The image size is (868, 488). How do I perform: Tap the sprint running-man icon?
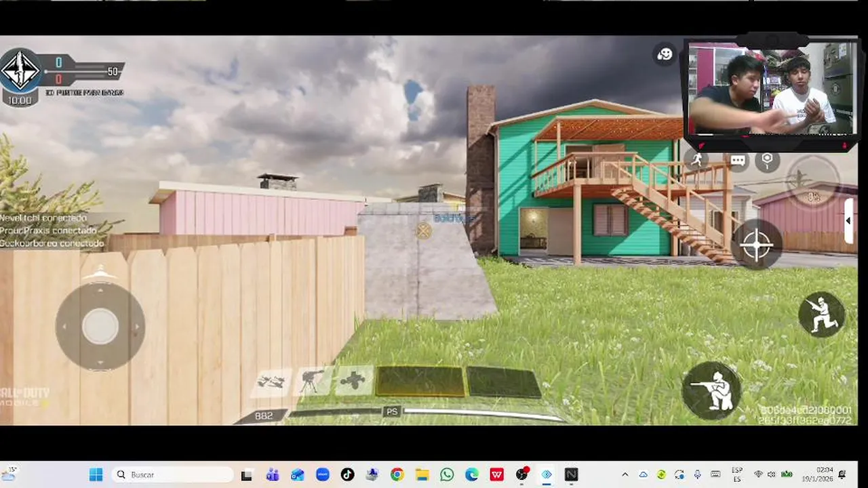(x=696, y=160)
